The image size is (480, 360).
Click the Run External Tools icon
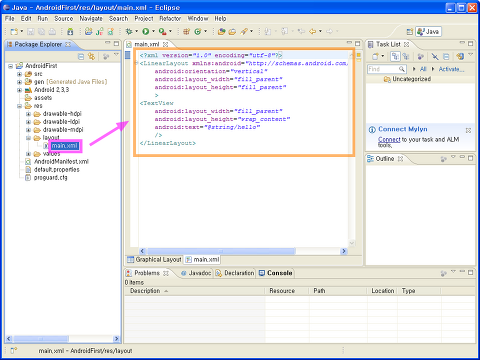coord(162,31)
